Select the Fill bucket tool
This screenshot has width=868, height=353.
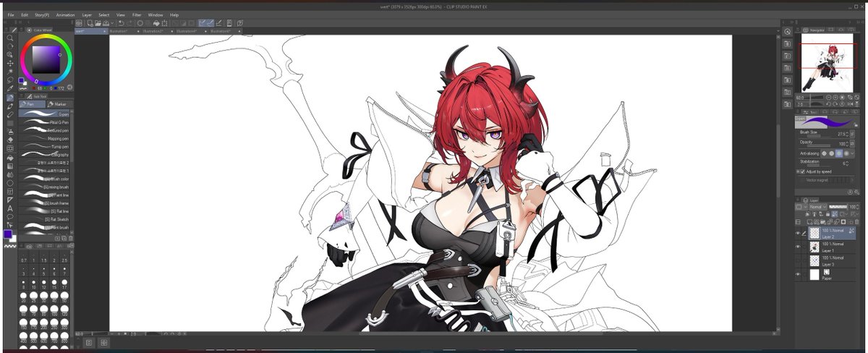(10, 157)
